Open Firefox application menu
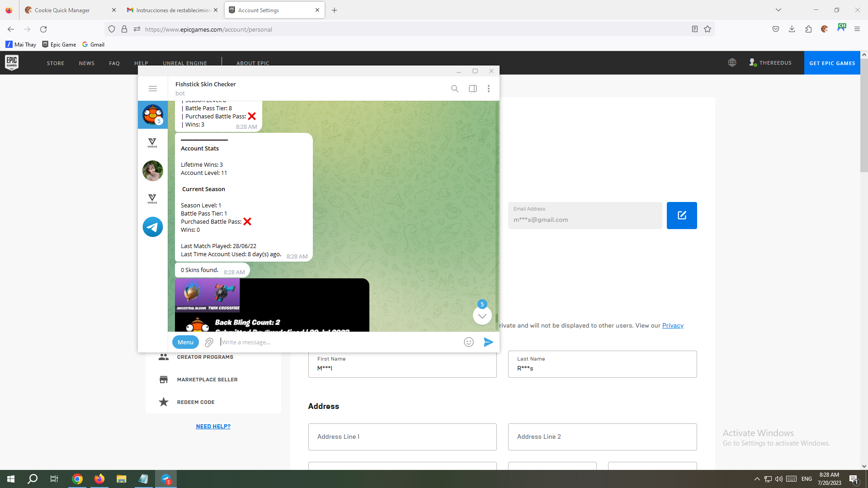This screenshot has height=488, width=868. point(857,29)
